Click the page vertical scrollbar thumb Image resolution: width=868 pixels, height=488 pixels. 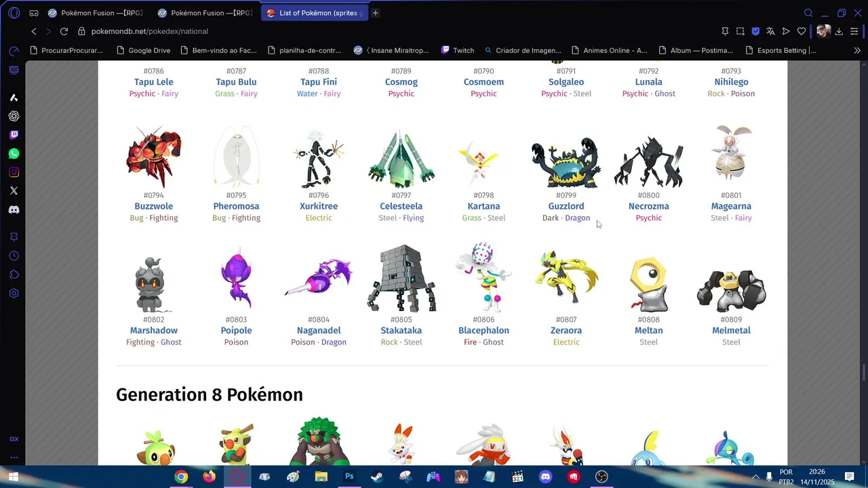click(x=863, y=373)
